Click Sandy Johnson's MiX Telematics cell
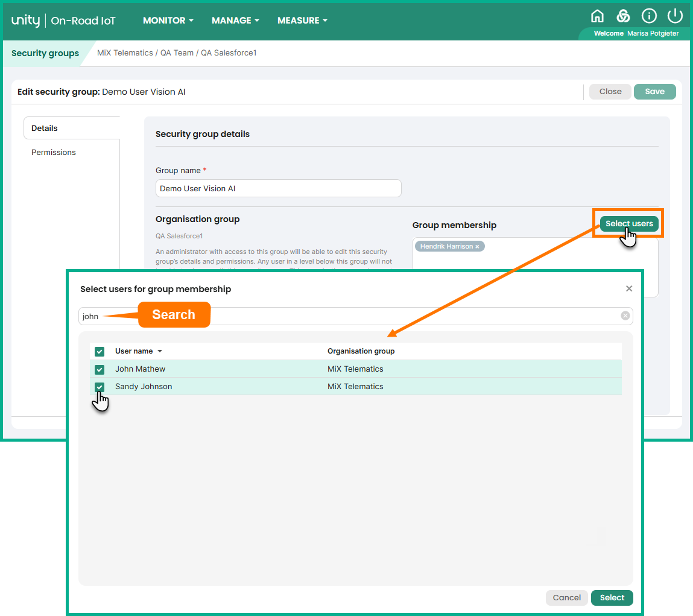Viewport: 693px width, 616px height. coord(355,387)
